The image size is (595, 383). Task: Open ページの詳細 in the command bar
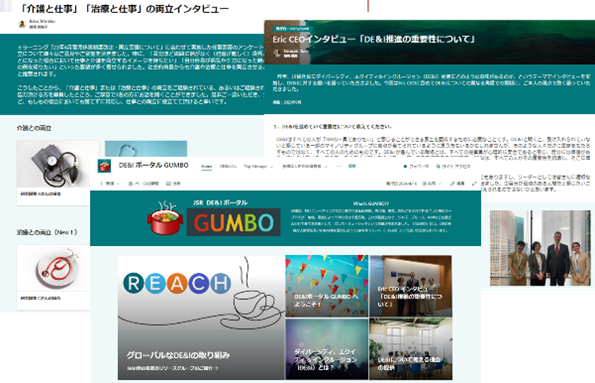click(143, 183)
